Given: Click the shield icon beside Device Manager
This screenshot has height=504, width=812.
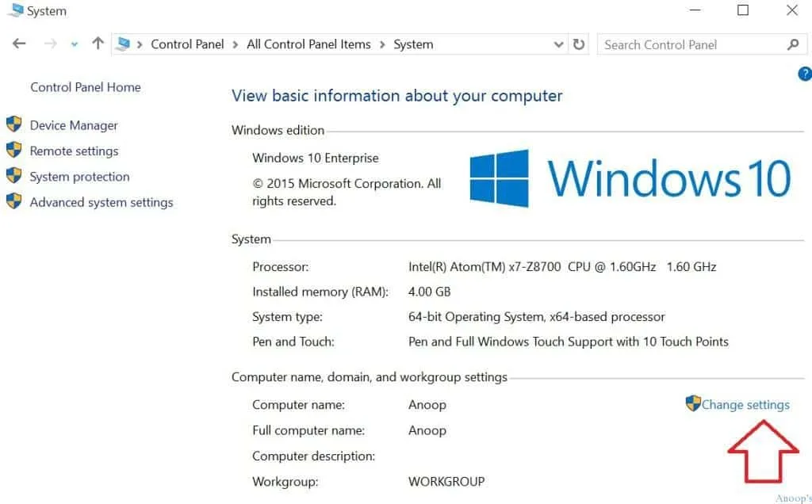Looking at the screenshot, I should (x=14, y=124).
